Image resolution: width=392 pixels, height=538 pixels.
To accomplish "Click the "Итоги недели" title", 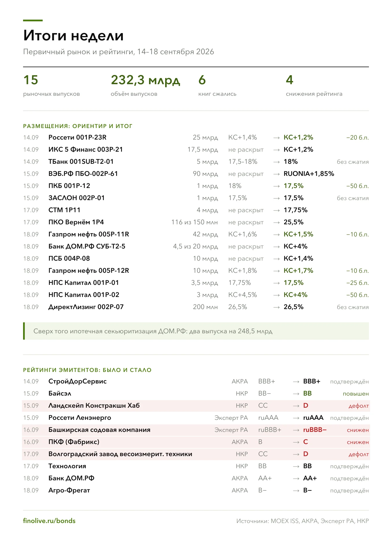I will tap(73, 35).
